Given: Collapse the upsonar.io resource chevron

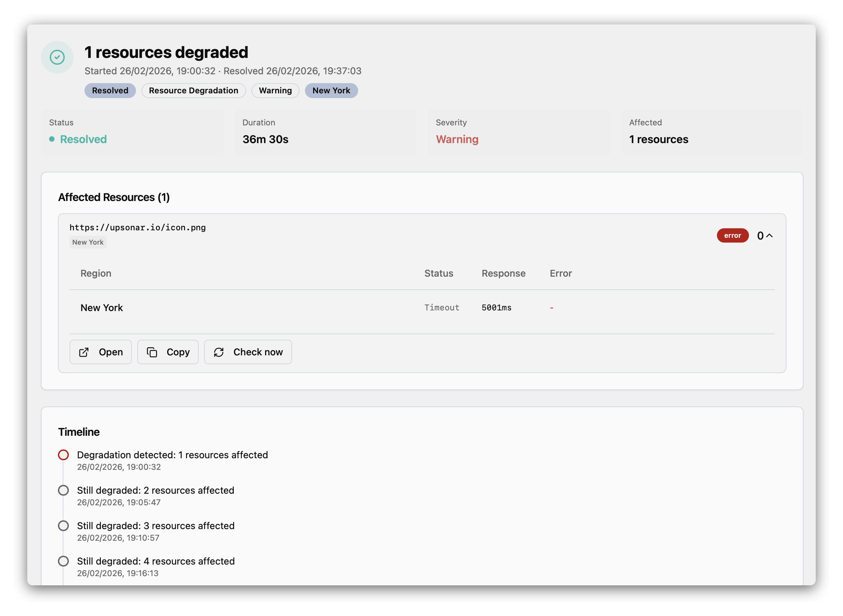Looking at the screenshot, I should tap(769, 236).
